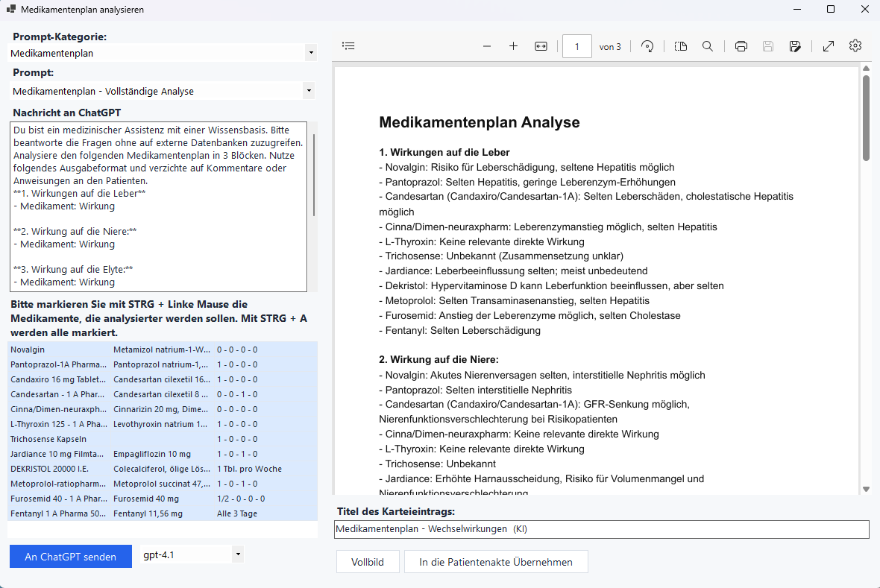
Task: Click the Titel des Karteieintrags text field
Action: pyautogui.click(x=602, y=529)
